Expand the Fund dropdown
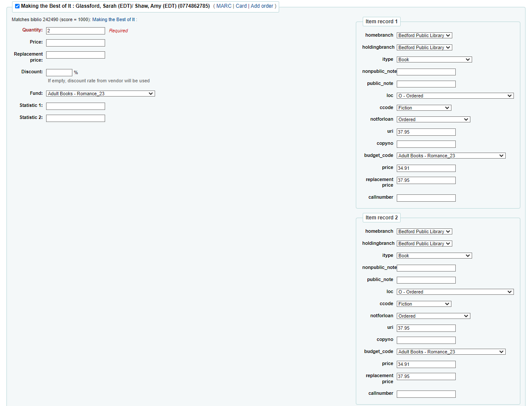 tap(100, 94)
